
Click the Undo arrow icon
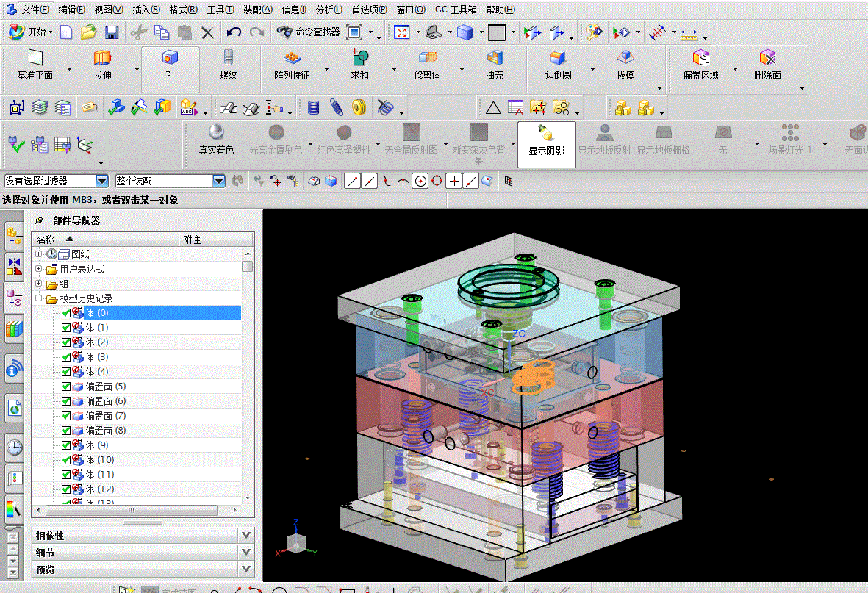click(x=234, y=32)
